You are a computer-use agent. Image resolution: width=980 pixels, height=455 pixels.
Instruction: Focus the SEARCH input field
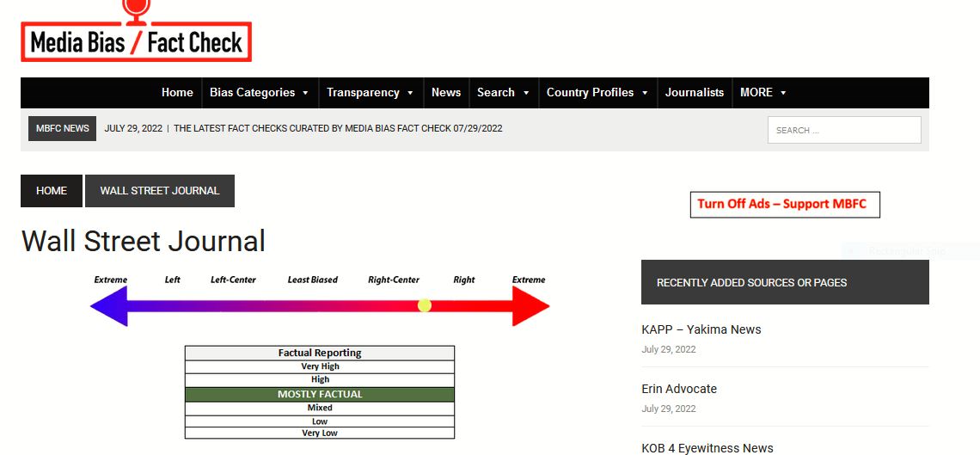coord(844,130)
